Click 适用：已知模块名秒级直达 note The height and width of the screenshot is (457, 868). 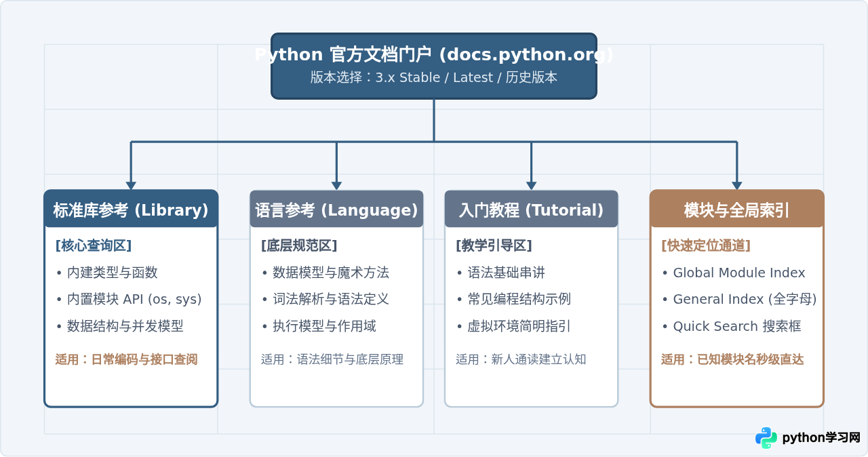(x=732, y=359)
